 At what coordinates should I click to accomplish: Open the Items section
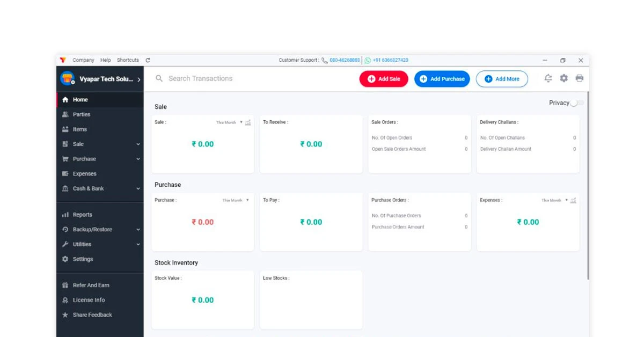coord(79,129)
